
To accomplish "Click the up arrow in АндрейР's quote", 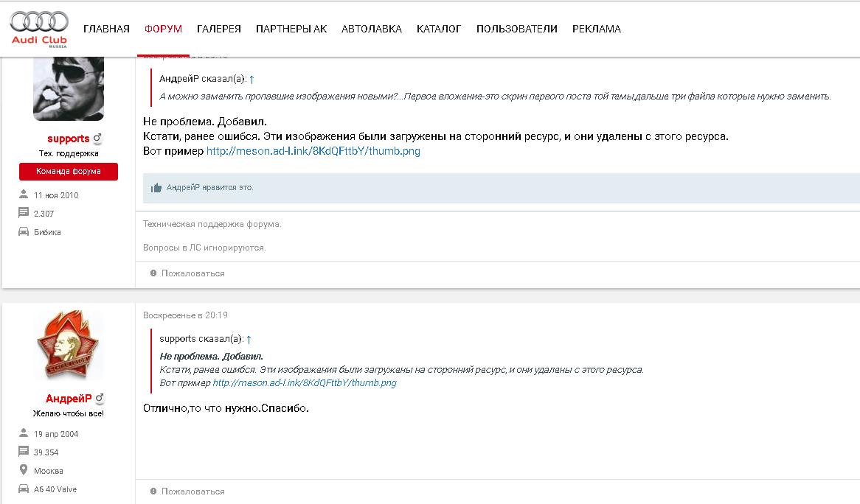I will (x=252, y=79).
